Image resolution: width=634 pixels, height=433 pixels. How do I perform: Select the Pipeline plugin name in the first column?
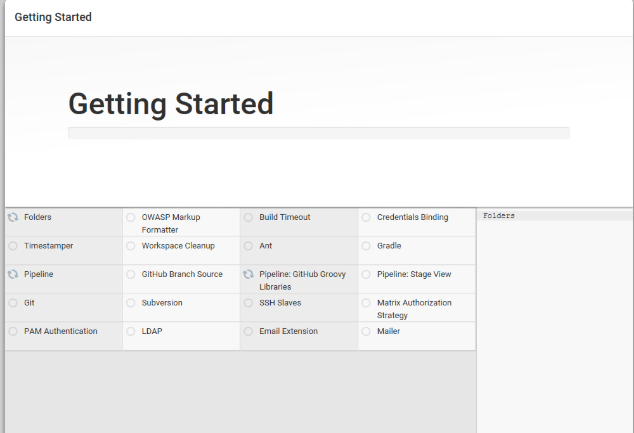coord(38,274)
